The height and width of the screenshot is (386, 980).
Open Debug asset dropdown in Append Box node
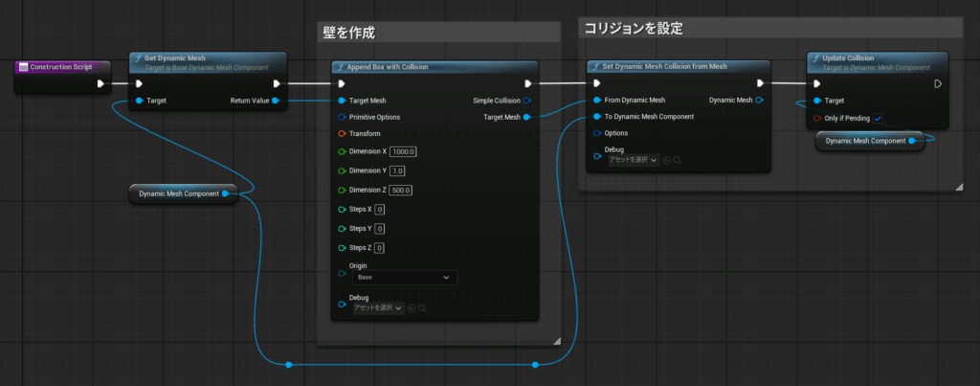(378, 307)
